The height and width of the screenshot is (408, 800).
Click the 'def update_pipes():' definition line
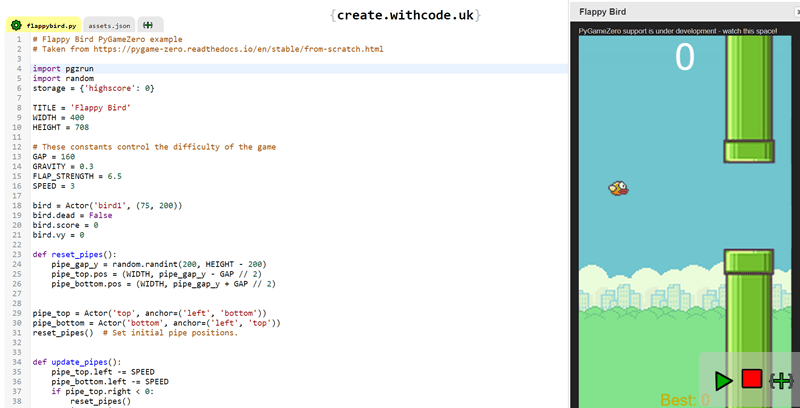click(77, 362)
